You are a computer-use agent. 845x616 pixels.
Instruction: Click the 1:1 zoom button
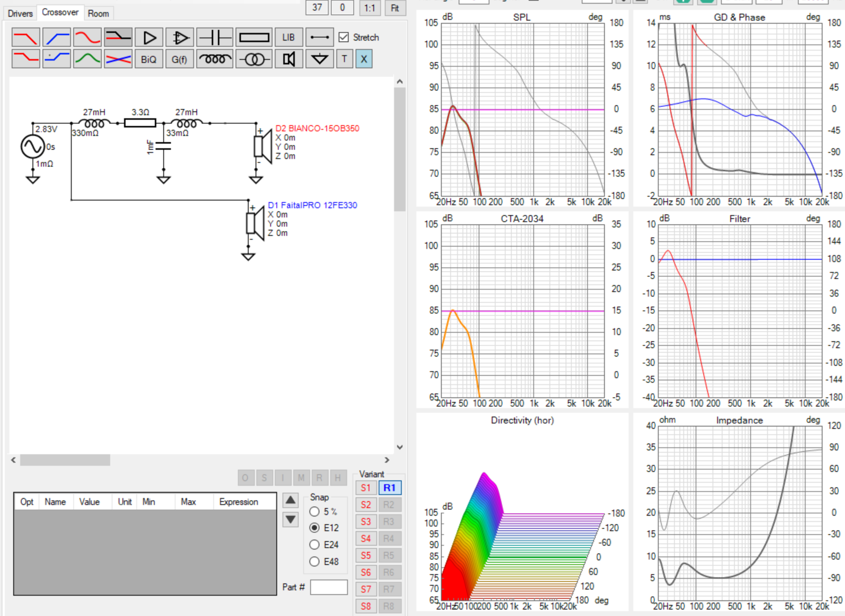coord(370,8)
